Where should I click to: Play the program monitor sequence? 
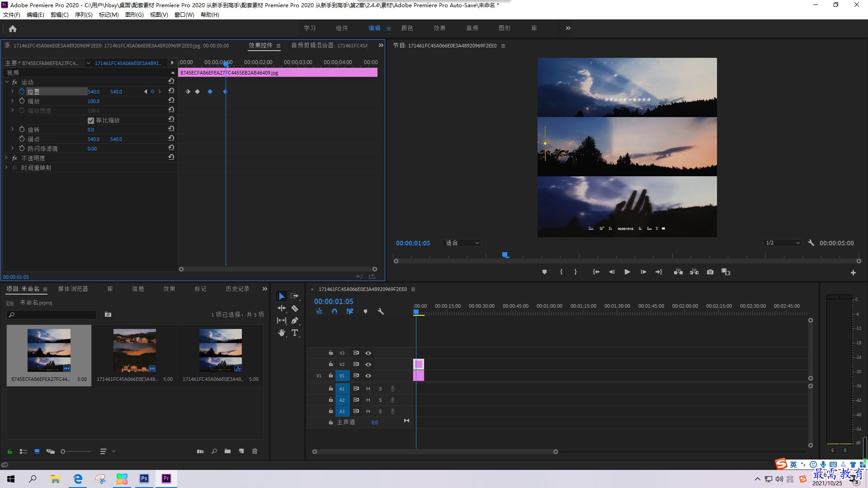tap(627, 272)
